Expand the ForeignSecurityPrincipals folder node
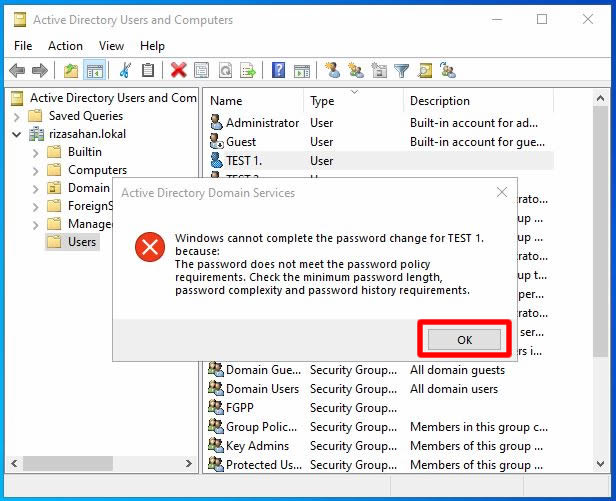 pyautogui.click(x=35, y=207)
